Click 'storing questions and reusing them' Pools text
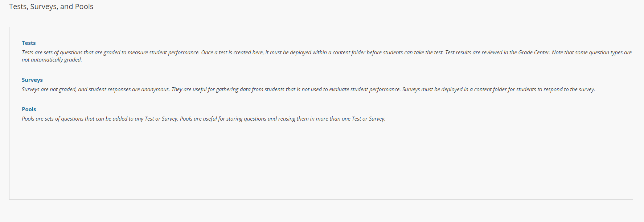The width and height of the screenshot is (644, 222). click(x=267, y=119)
